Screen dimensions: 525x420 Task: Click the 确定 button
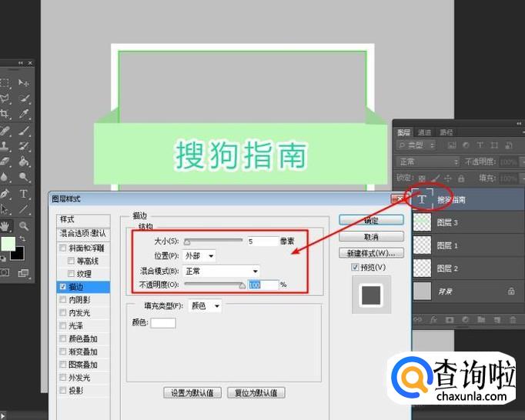click(371, 220)
